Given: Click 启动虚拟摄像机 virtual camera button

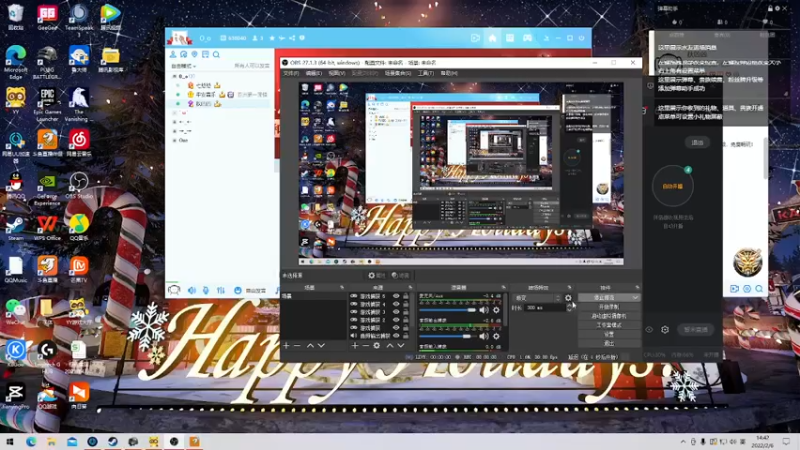Looking at the screenshot, I should click(609, 316).
